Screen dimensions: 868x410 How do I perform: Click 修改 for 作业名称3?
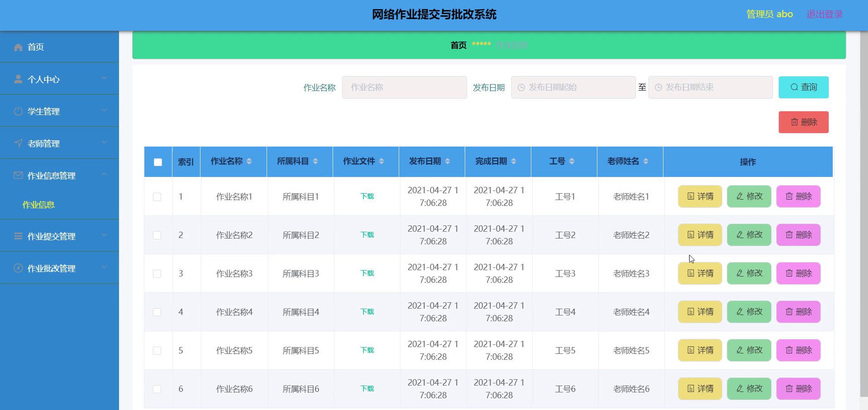click(749, 273)
